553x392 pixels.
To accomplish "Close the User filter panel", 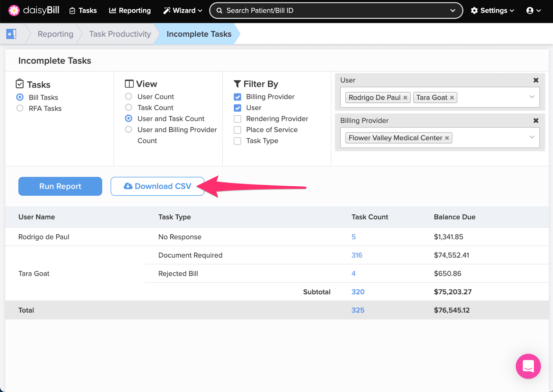I will 536,80.
